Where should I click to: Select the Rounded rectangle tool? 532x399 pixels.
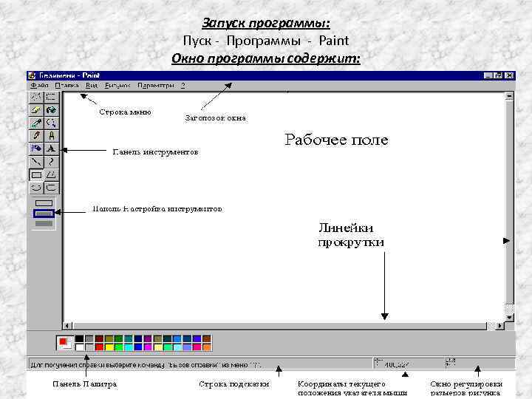coord(51,188)
